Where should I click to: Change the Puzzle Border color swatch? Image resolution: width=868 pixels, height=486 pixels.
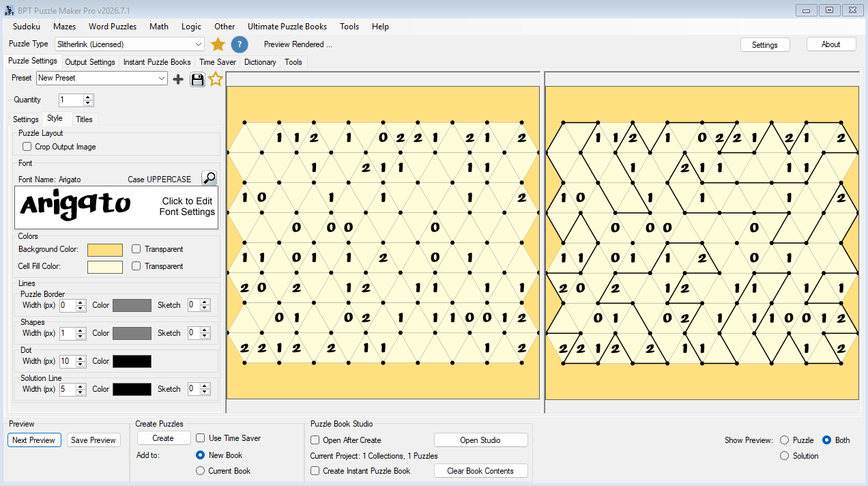pos(132,306)
